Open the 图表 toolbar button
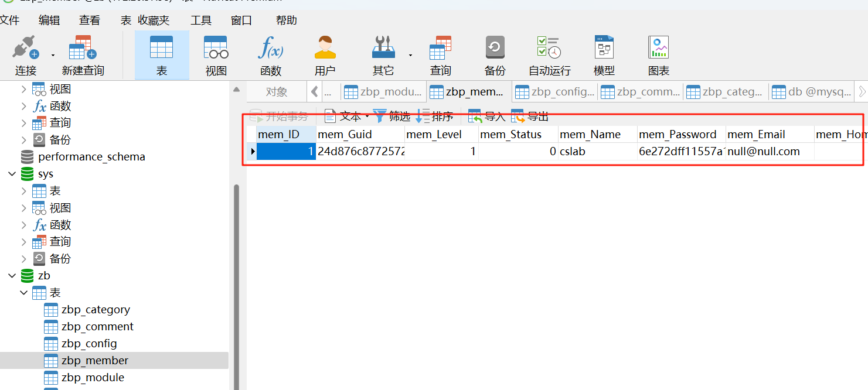Image resolution: width=868 pixels, height=390 pixels. point(659,56)
